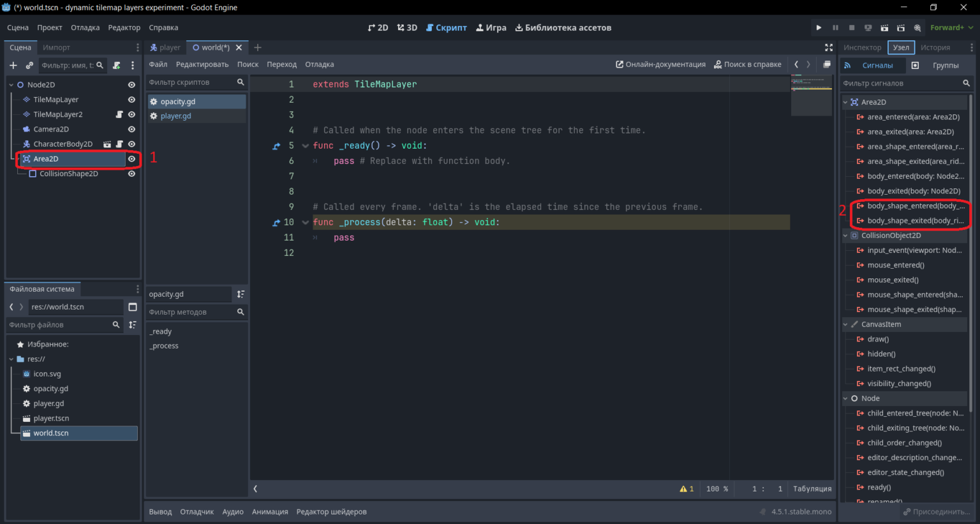The image size is (980, 524).
Task: Fold the _process function code
Action: (x=306, y=223)
